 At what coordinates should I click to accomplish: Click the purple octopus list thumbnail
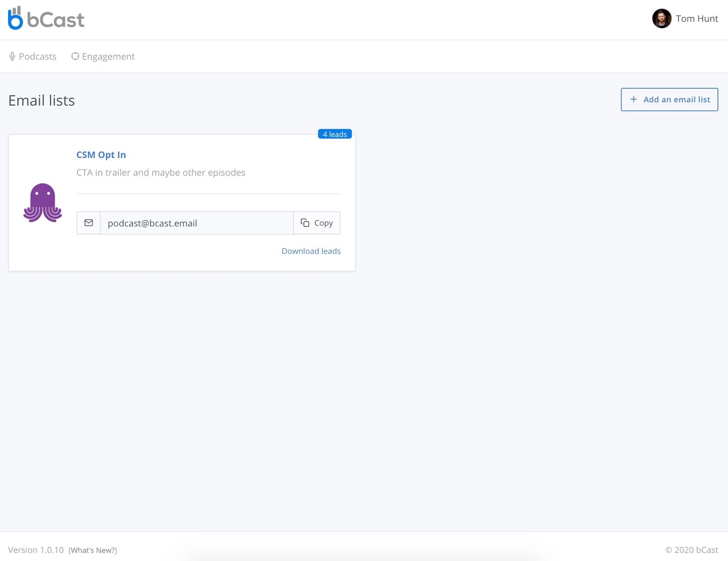click(x=42, y=203)
